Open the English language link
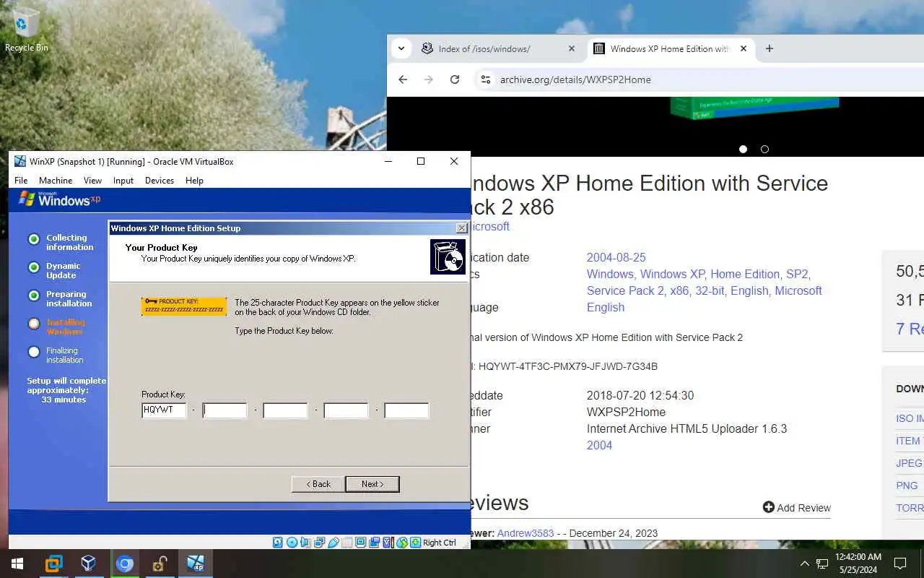 click(x=605, y=307)
